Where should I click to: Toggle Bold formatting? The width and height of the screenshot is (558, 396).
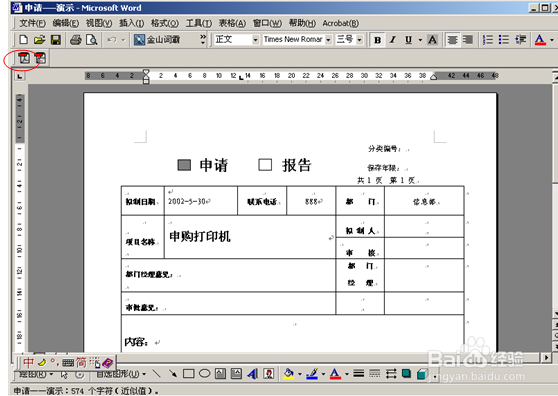coord(378,40)
